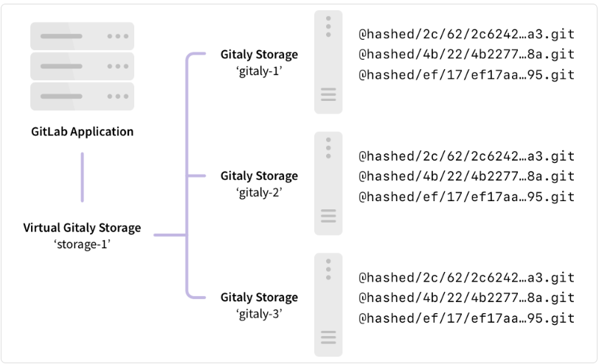The height and width of the screenshot is (364, 599).
Task: Click the 2c6242…a3.git path under gitaly-3
Action: pos(465,278)
